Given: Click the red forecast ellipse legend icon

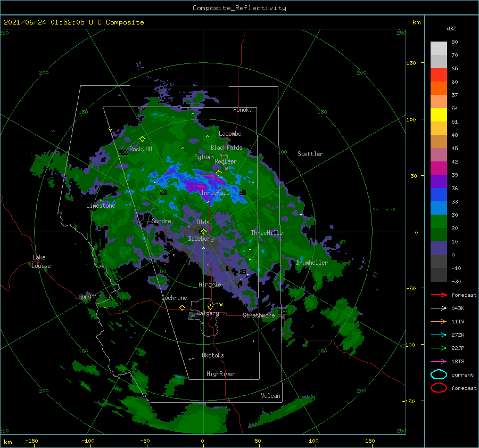Looking at the screenshot, I should coord(439,388).
